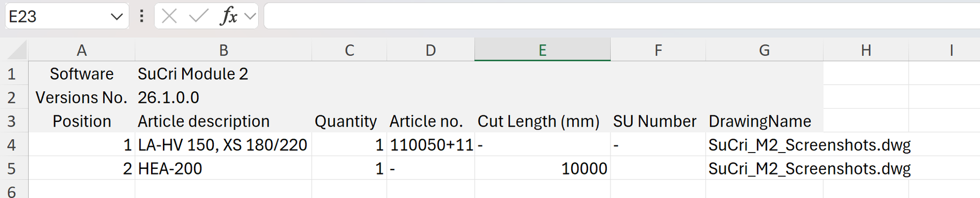Click the 'Article description' header cell
This screenshot has height=198, width=980.
click(224, 121)
